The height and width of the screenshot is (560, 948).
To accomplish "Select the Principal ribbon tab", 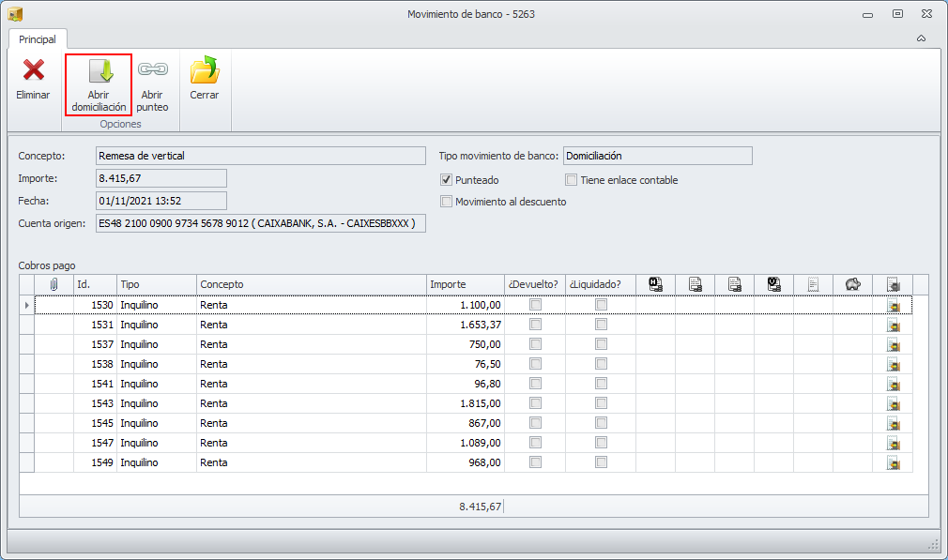I will pos(38,39).
